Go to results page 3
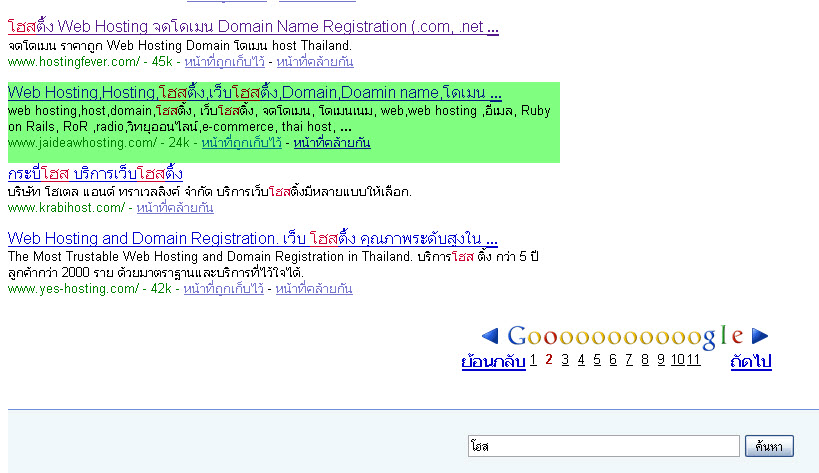819x473 pixels. pyautogui.click(x=565, y=360)
